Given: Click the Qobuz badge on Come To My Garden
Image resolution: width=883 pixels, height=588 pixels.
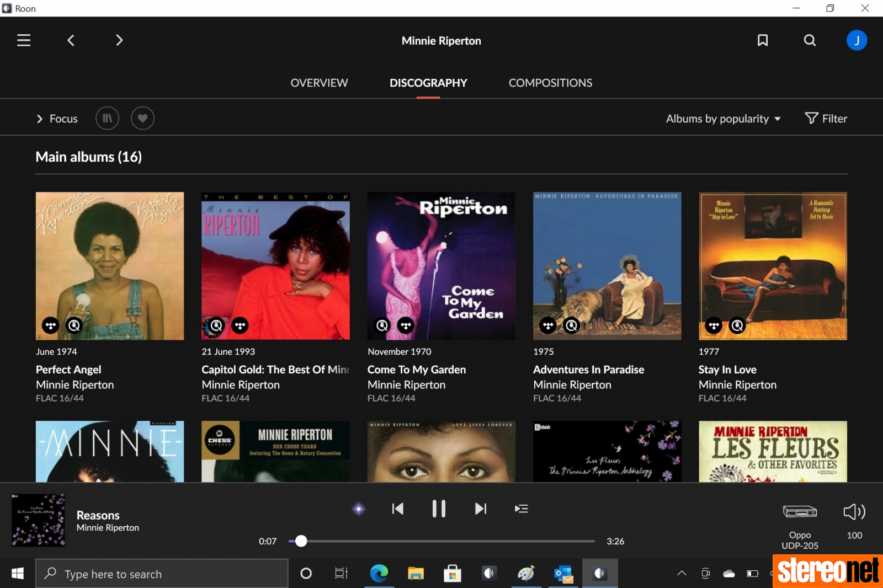Looking at the screenshot, I should coord(382,325).
